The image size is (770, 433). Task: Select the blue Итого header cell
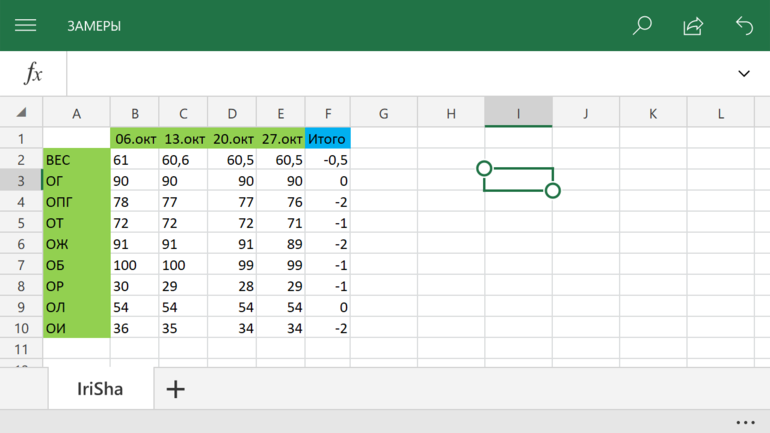[x=328, y=139]
